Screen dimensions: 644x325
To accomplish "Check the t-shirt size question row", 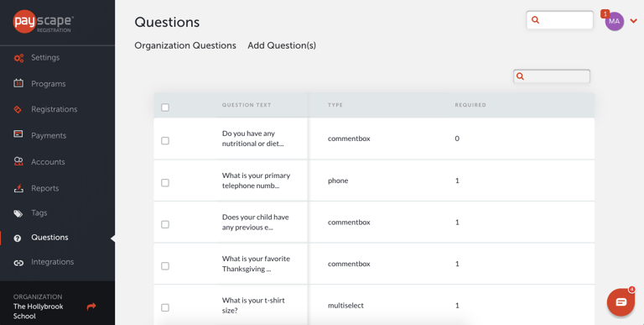I will 165,307.
